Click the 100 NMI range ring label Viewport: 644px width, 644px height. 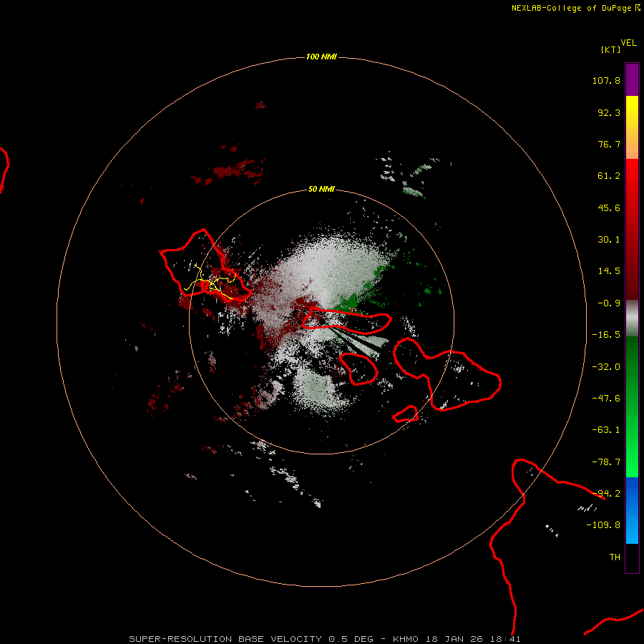(x=321, y=57)
